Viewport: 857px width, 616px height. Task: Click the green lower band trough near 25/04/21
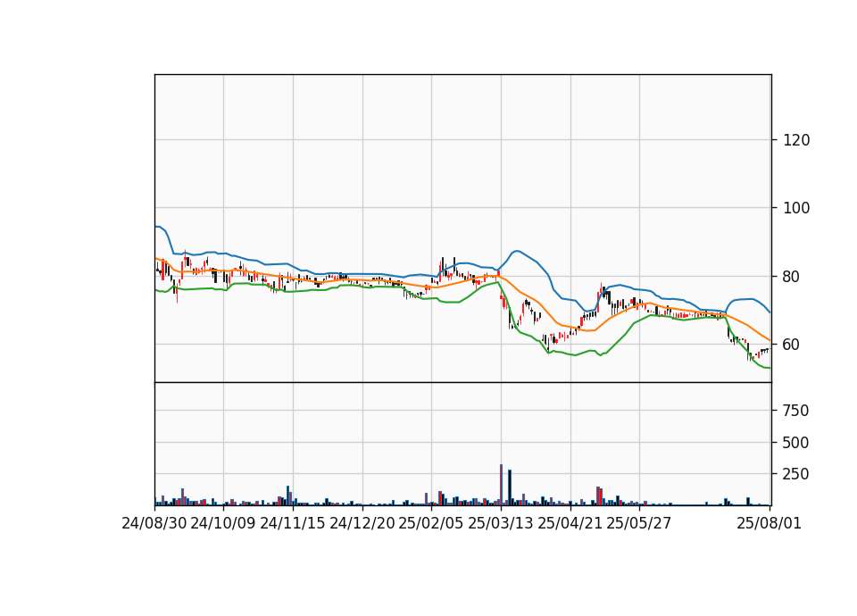click(x=574, y=355)
